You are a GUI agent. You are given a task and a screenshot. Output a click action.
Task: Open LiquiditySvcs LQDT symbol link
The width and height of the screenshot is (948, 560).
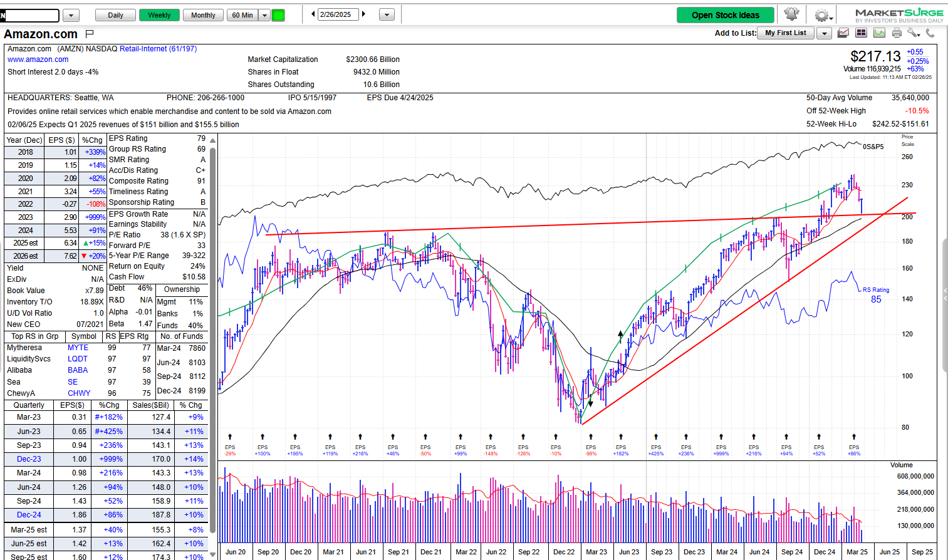pyautogui.click(x=78, y=359)
